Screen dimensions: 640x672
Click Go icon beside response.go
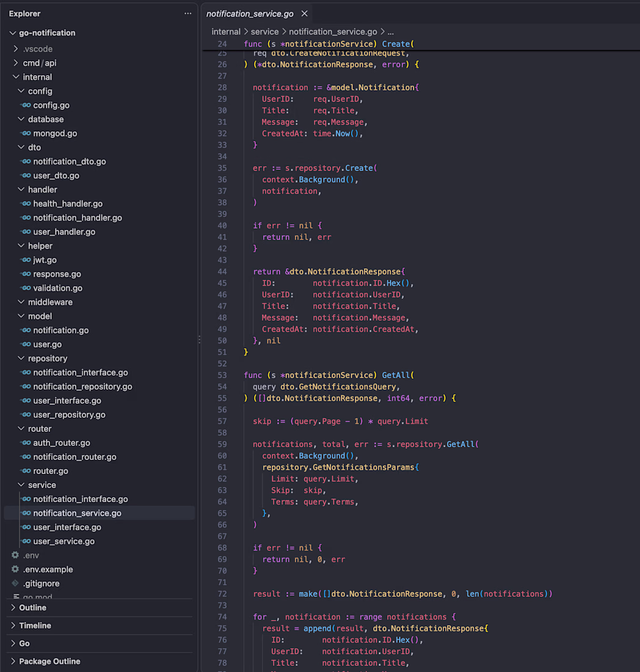26,274
